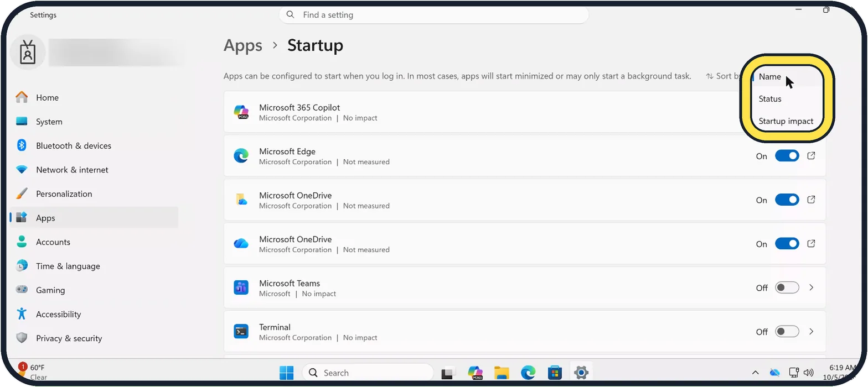Click the Settings gear on the taskbar
Screen dimensions: 868x387
pos(581,373)
